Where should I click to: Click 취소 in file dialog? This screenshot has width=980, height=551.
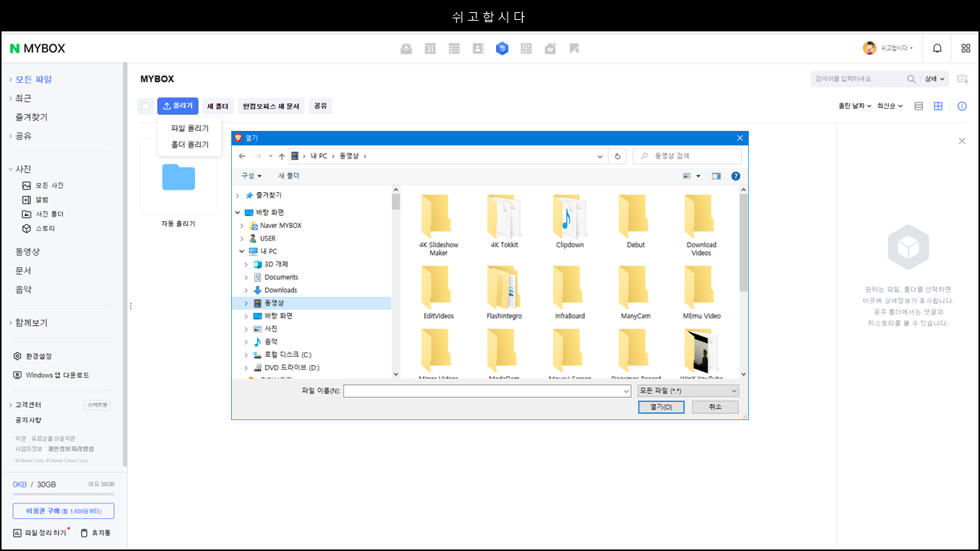[715, 407]
